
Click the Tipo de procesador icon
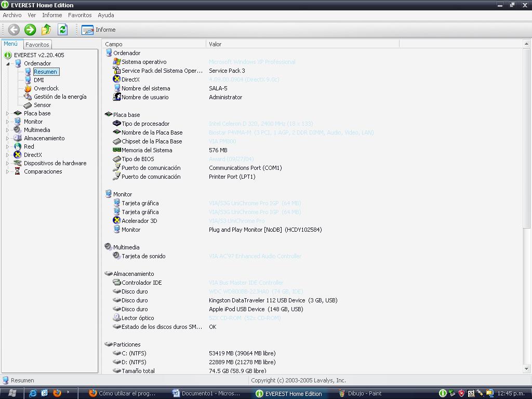point(117,123)
